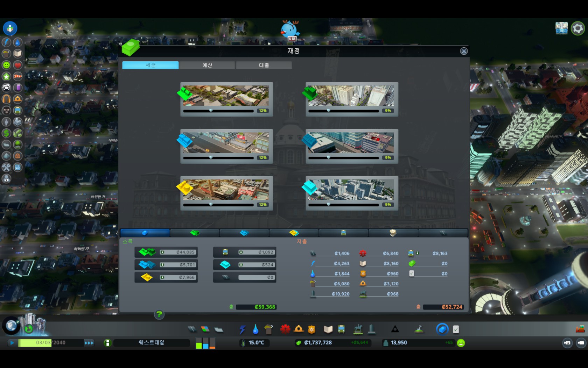Open the police build menu
The width and height of the screenshot is (588, 368).
point(311,329)
